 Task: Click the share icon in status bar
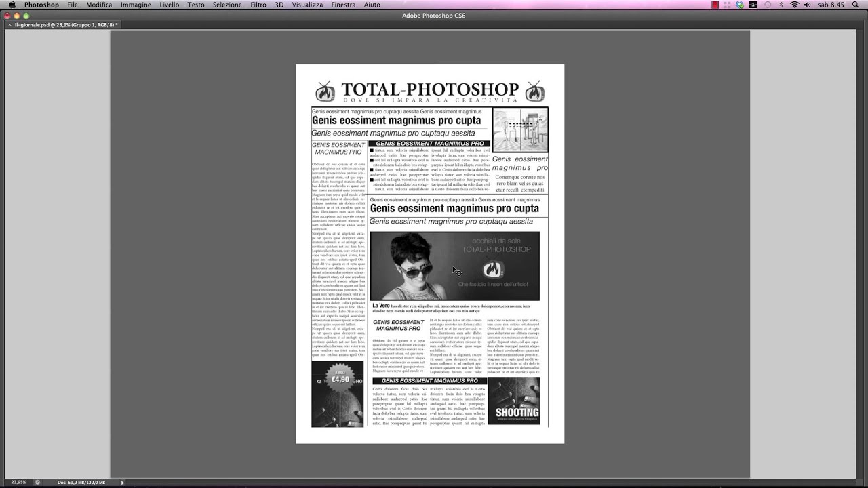click(37, 482)
